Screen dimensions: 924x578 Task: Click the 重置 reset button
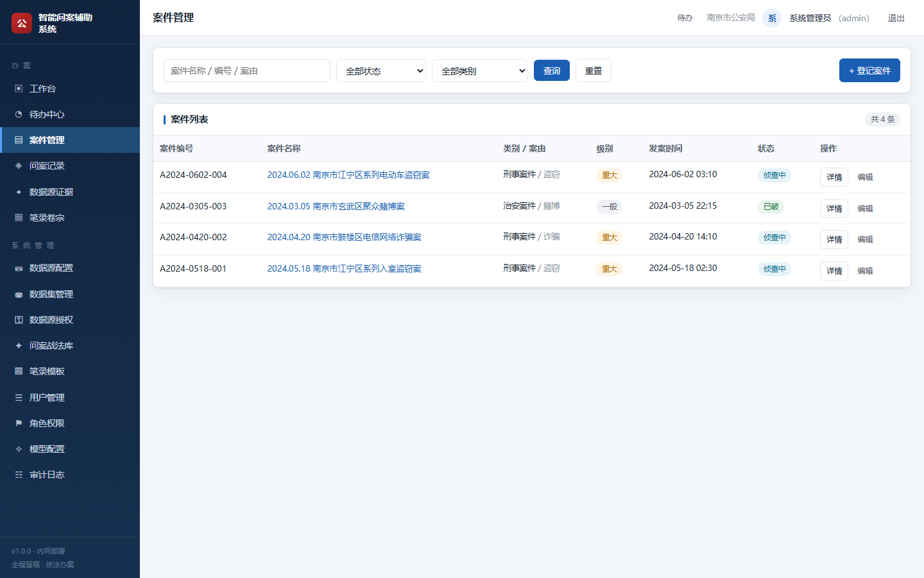point(594,71)
